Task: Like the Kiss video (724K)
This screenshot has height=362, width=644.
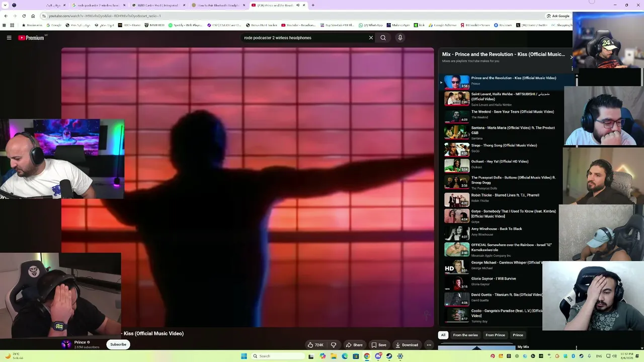Action: click(x=316, y=345)
